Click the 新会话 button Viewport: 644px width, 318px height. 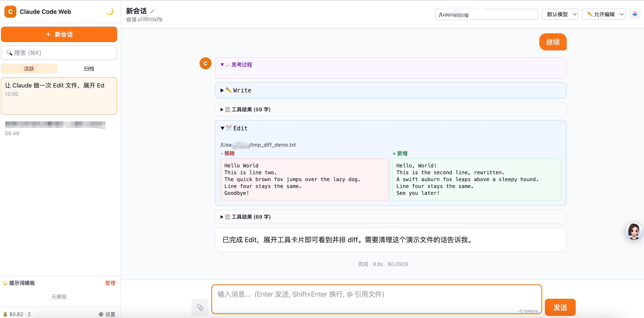[59, 35]
